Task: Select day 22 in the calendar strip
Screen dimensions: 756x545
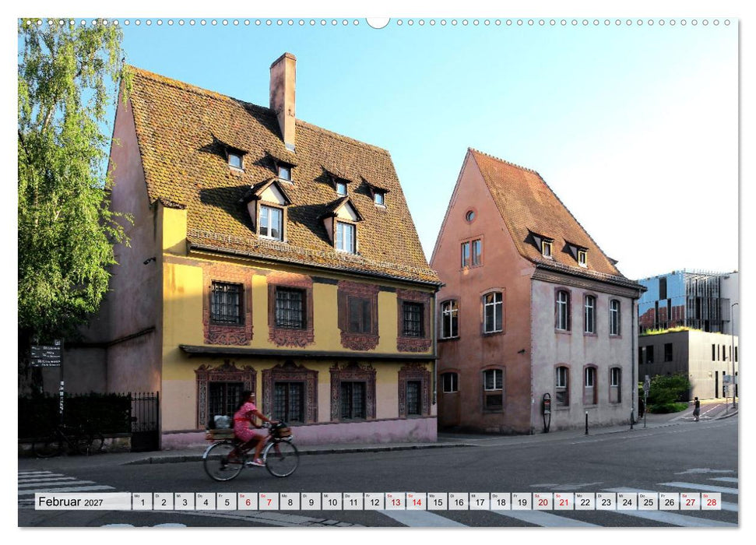Action: [x=585, y=501]
